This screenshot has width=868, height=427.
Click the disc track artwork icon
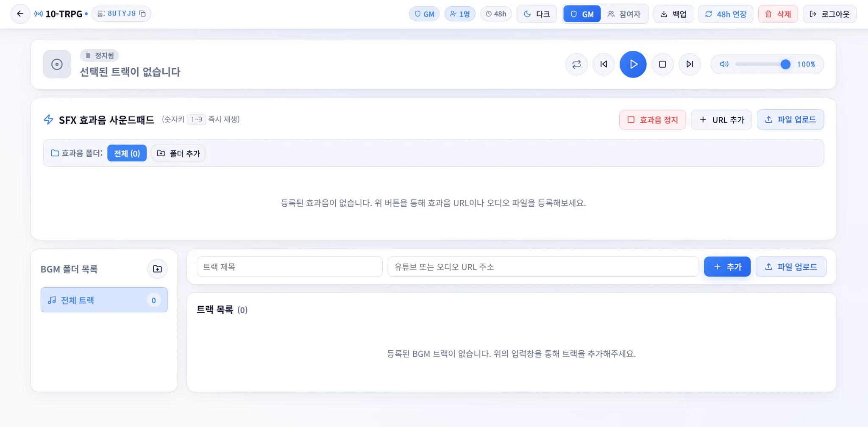(57, 64)
